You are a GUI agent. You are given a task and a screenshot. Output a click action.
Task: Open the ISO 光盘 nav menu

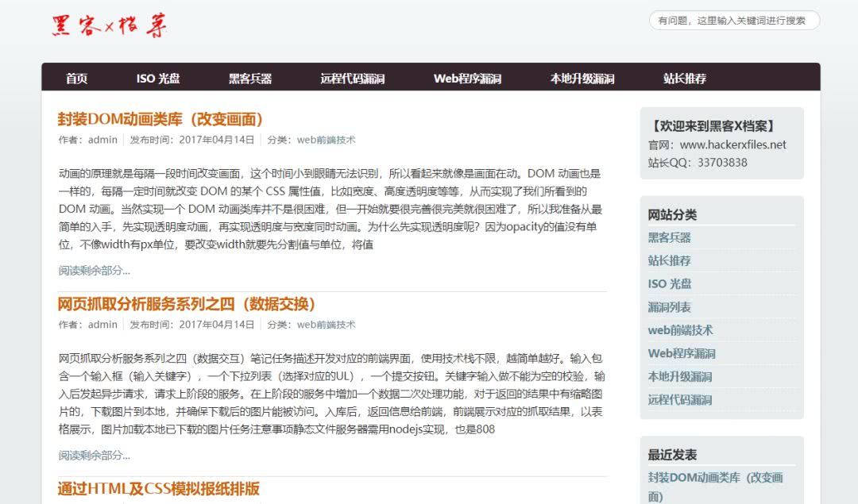pyautogui.click(x=158, y=78)
